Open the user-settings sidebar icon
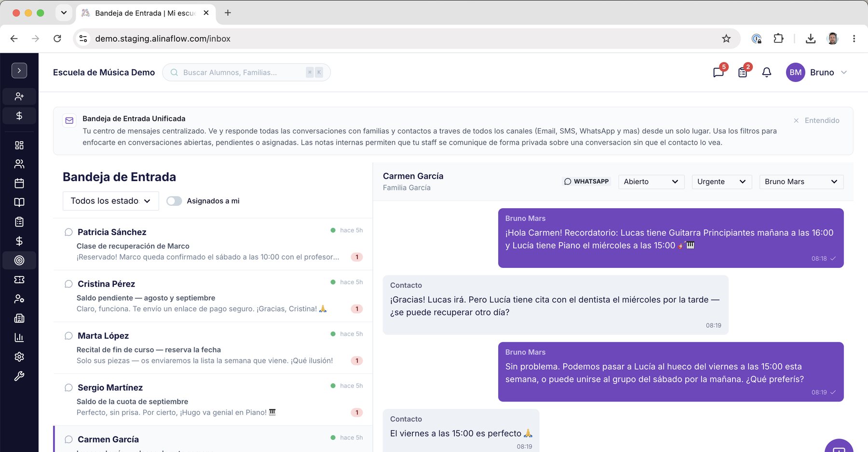The height and width of the screenshot is (452, 868). coord(19,299)
